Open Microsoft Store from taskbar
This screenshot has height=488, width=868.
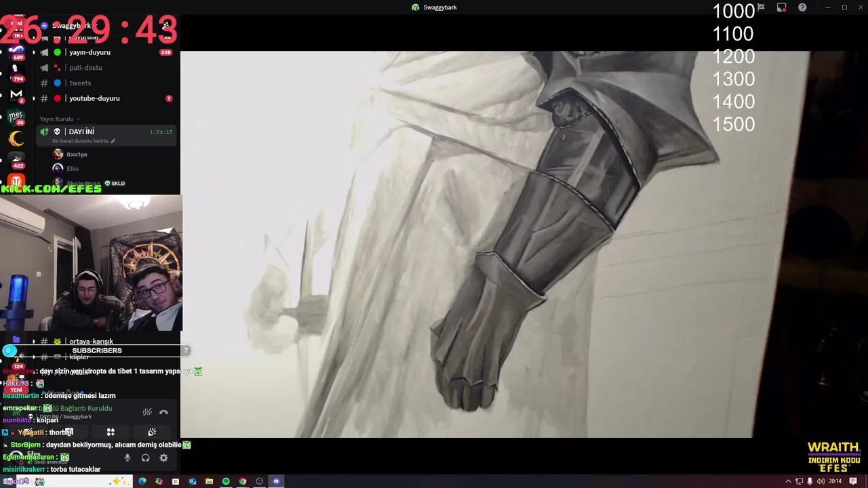pyautogui.click(x=176, y=481)
